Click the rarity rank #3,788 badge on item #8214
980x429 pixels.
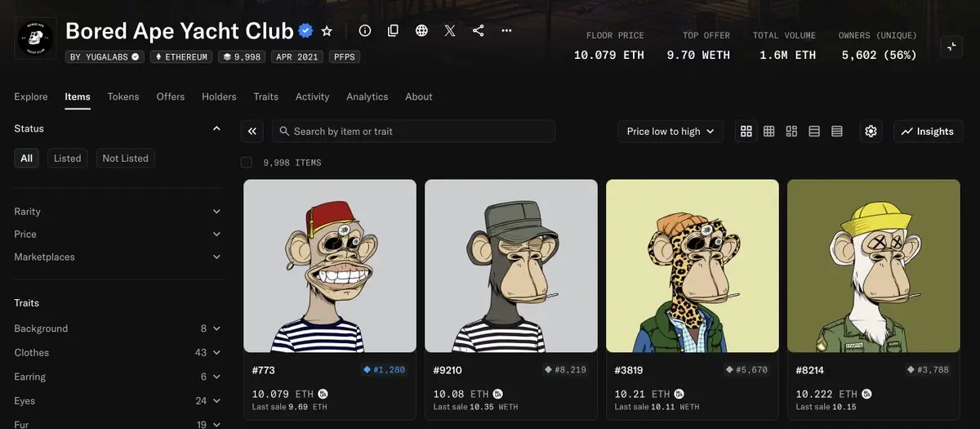coord(928,370)
